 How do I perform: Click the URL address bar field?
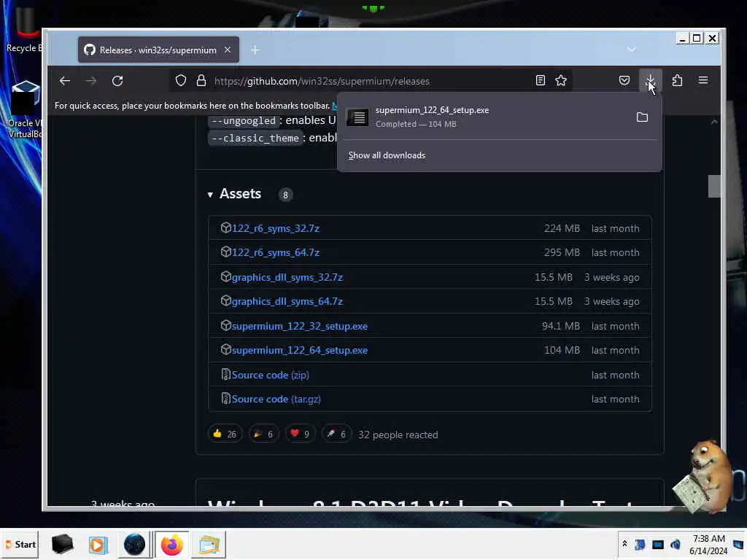(x=371, y=81)
